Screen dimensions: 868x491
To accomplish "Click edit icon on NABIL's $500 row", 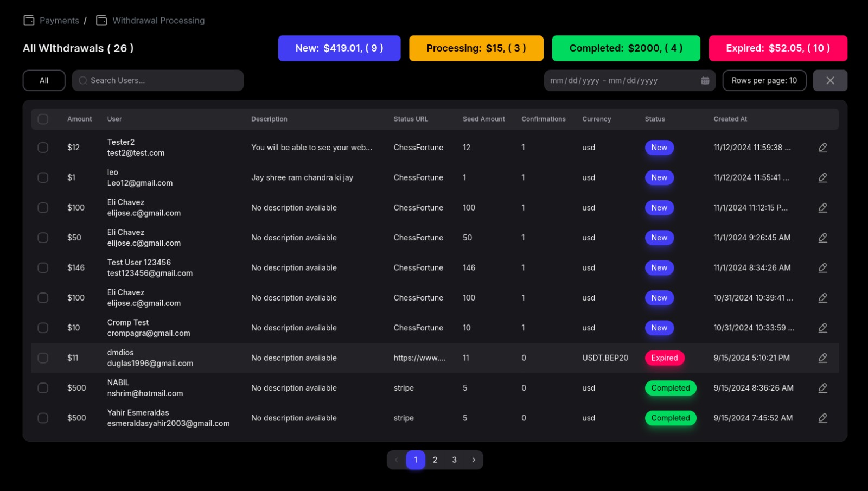I will point(822,388).
